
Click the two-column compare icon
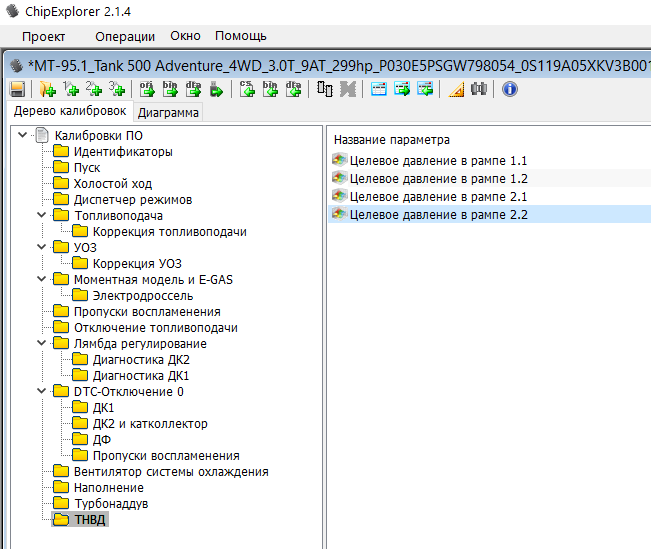[x=324, y=89]
